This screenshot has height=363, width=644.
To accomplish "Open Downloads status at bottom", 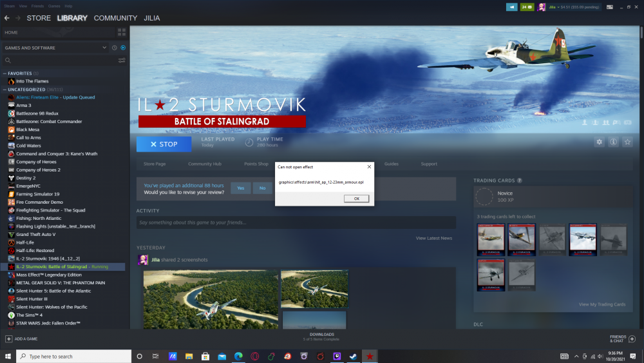I will coord(321,337).
